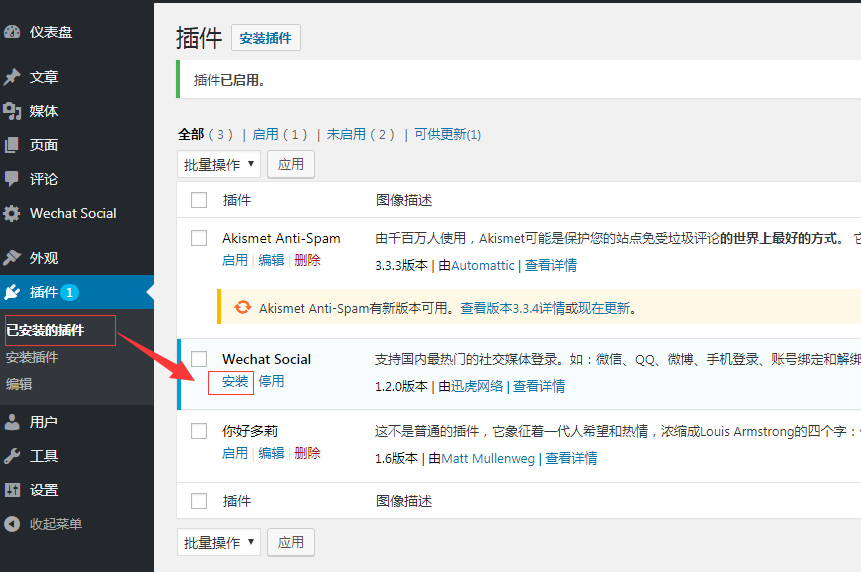Click the paintbrush icon beside 外观

tap(12, 257)
